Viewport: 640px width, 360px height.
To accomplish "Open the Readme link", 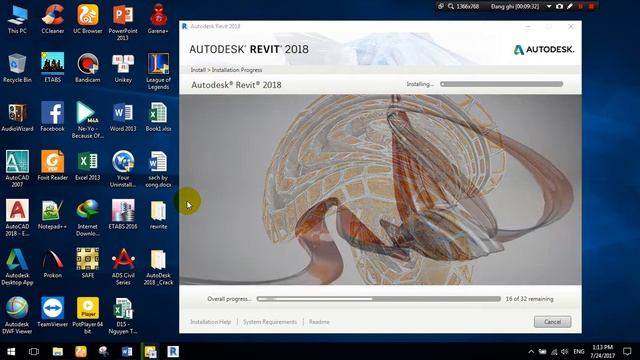I will tap(319, 322).
